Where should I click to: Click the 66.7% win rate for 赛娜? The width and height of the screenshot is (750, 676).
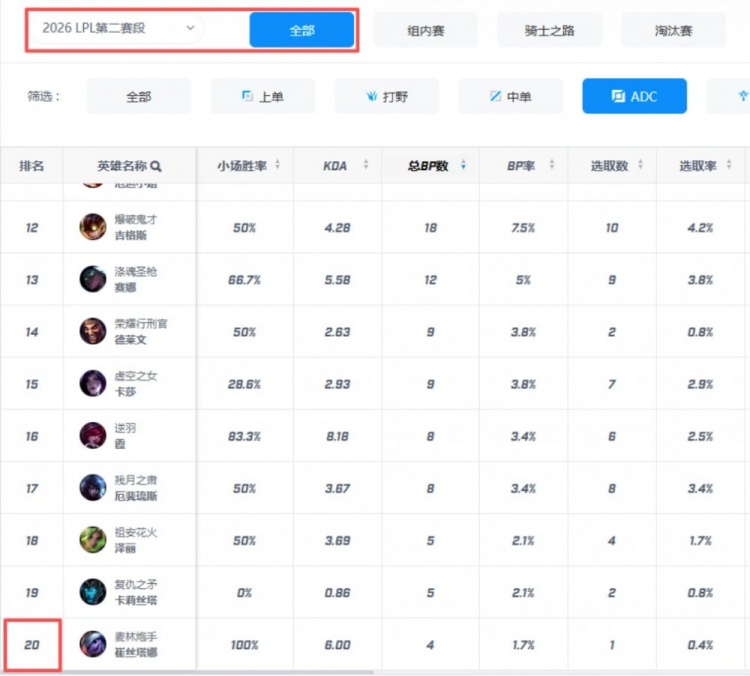[x=244, y=280]
